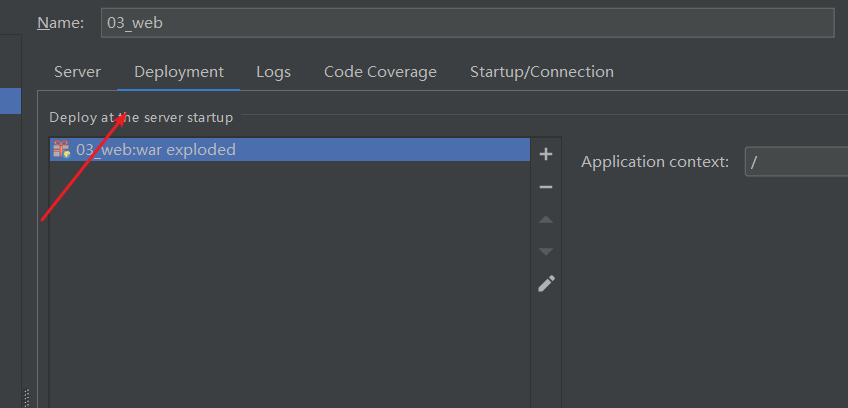This screenshot has height=408, width=848.
Task: Open the Deployment tab
Action: (x=179, y=72)
